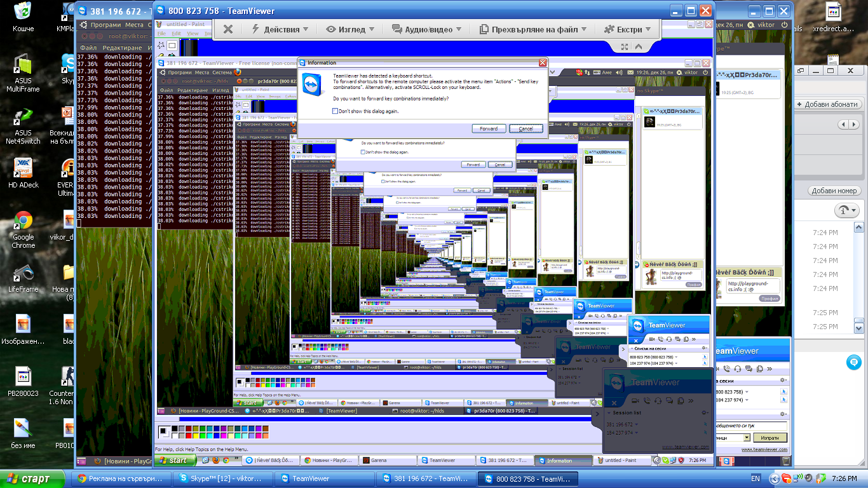The image size is (868, 488).
Task: Select Free-Form Select tool in topmost Paint
Action: point(161,46)
